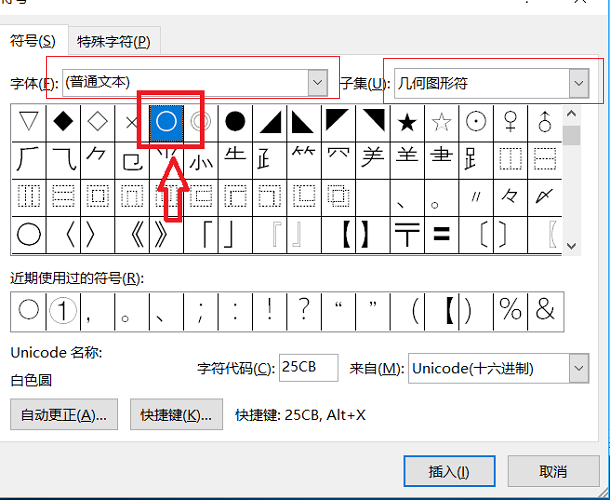Pick the recently used question mark ?

point(304,311)
